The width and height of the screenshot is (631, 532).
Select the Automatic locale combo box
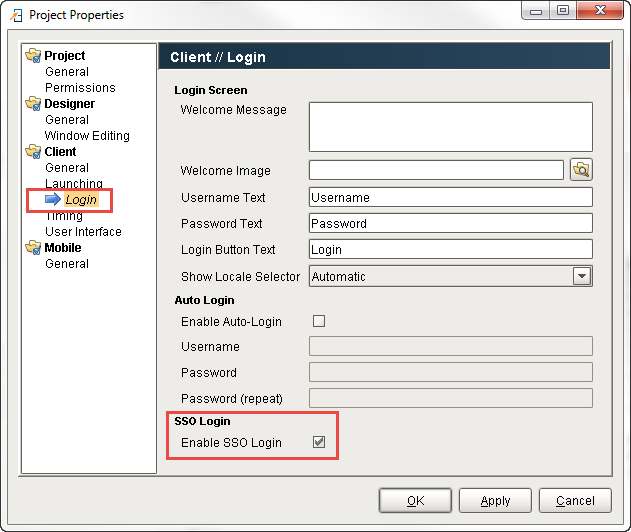451,276
